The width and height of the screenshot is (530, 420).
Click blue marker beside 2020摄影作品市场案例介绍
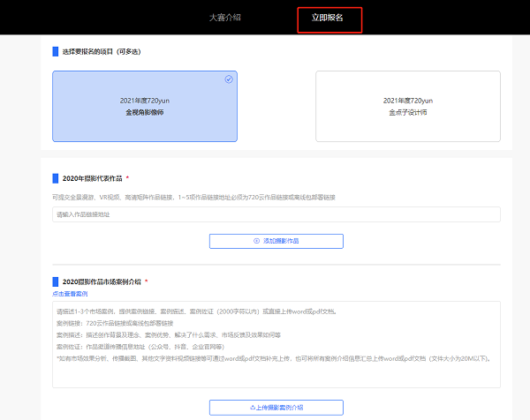tap(55, 281)
